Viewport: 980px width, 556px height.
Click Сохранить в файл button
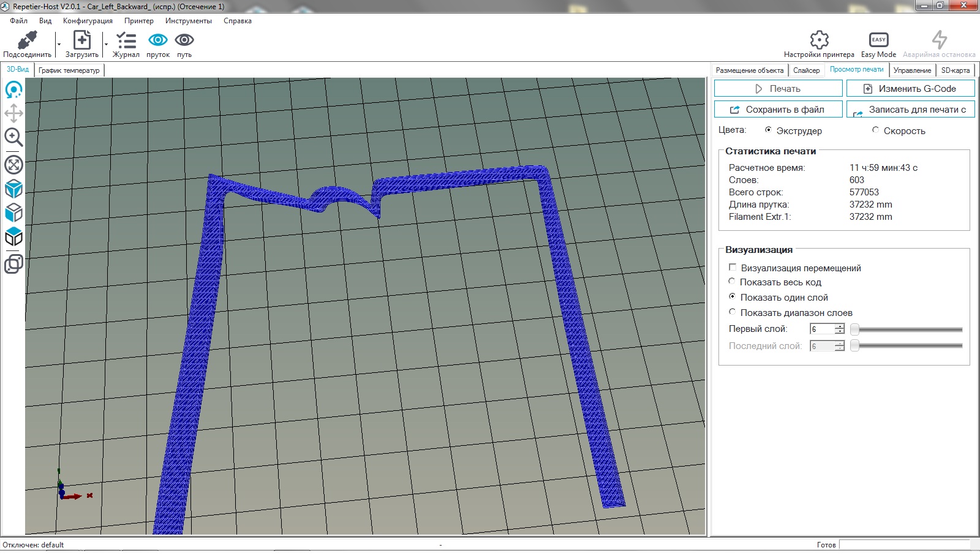point(778,110)
